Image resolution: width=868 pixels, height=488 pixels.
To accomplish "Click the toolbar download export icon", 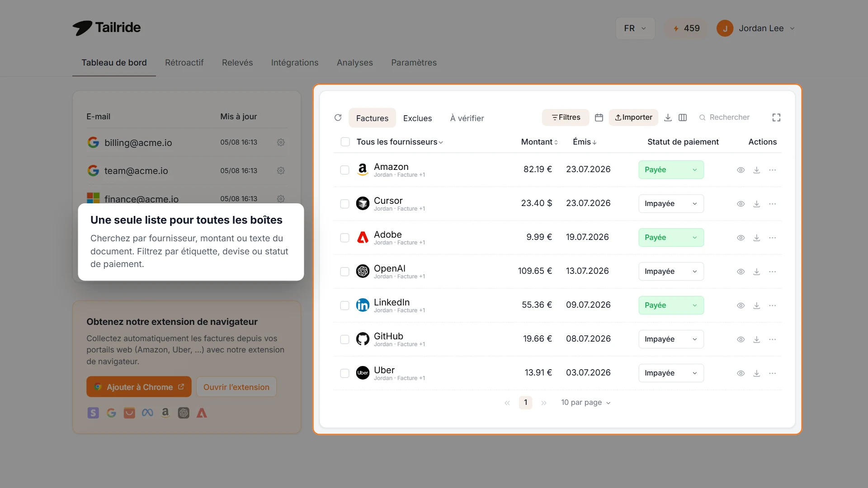I will click(x=668, y=117).
